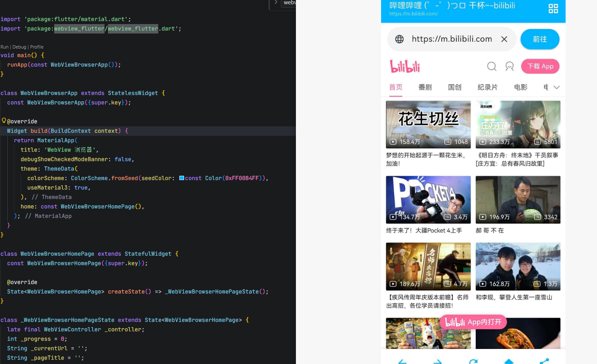This screenshot has width=597, height=364.
Task: Click the late final WebViewController _controller line
Action: [x=76, y=329]
